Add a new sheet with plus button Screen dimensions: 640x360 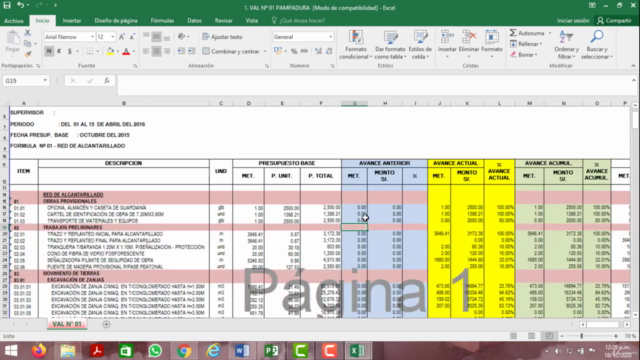click(106, 324)
